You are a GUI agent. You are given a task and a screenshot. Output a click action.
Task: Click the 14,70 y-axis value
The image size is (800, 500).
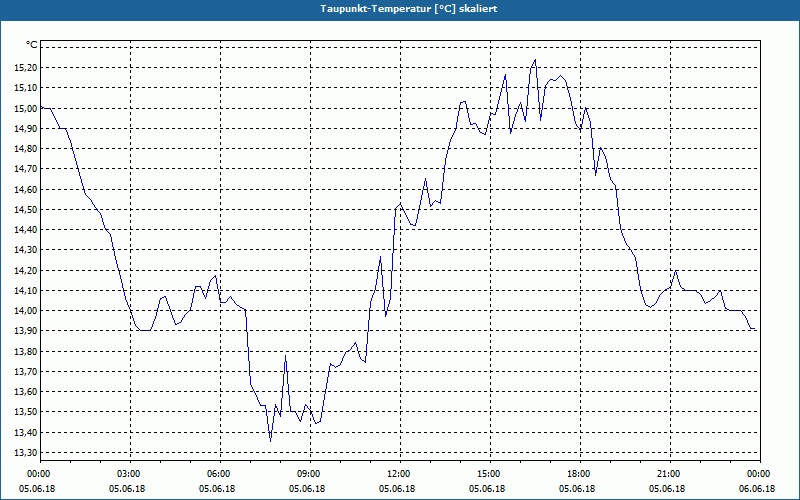pyautogui.click(x=26, y=169)
